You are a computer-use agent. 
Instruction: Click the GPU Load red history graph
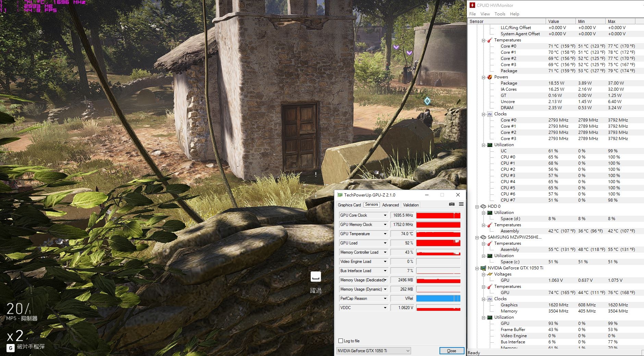438,243
